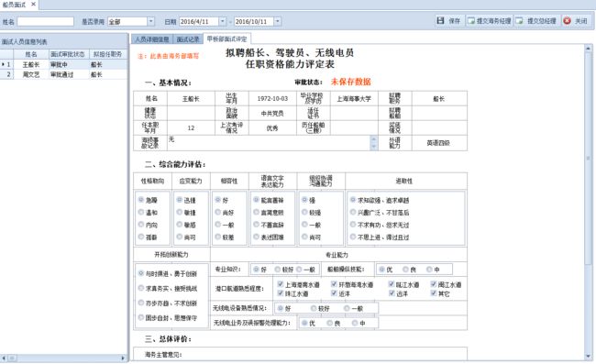The height and width of the screenshot is (364, 596).
Task: Click 提交总经理 submit button
Action: [536, 21]
